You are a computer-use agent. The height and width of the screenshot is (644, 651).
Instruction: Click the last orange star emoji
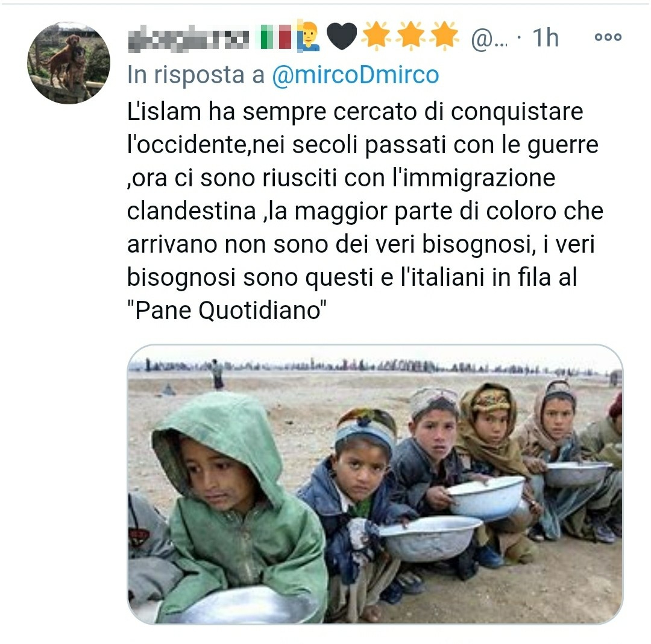click(x=444, y=36)
